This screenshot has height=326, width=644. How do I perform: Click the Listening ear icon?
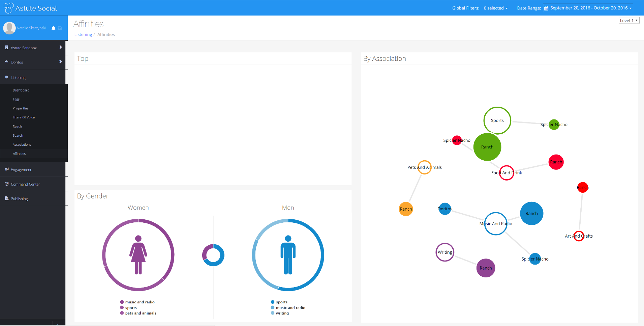tap(6, 77)
